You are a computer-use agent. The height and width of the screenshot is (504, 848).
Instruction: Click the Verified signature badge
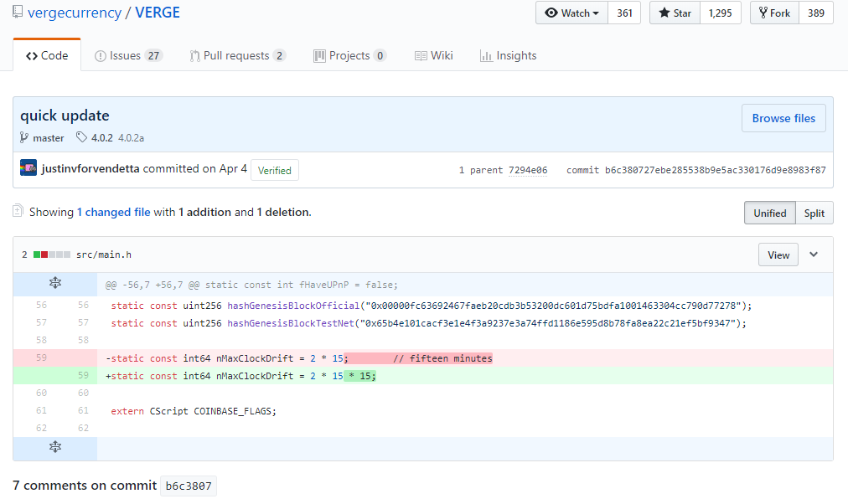click(275, 170)
